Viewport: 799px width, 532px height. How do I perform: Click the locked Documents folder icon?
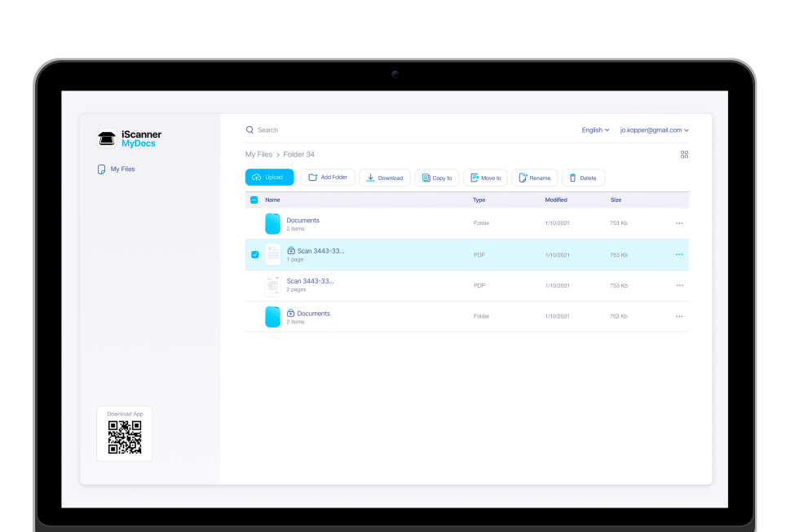click(x=272, y=317)
